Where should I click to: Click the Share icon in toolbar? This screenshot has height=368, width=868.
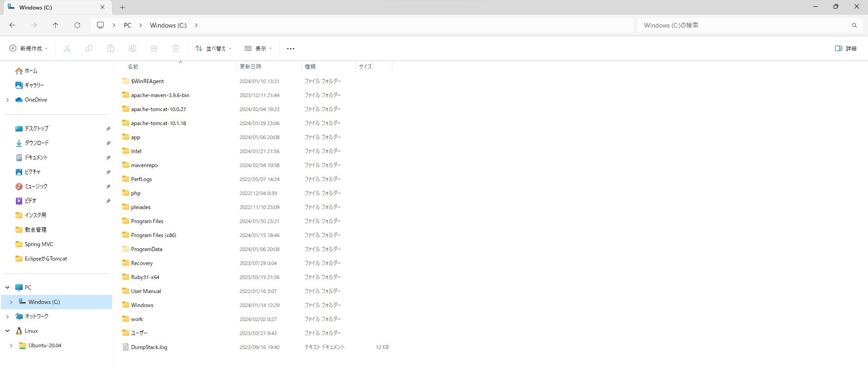click(154, 48)
